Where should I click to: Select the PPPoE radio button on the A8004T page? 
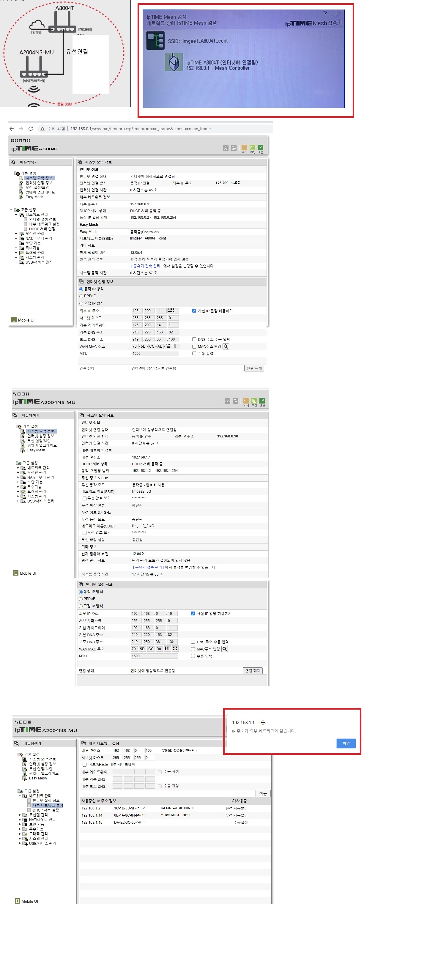click(81, 296)
